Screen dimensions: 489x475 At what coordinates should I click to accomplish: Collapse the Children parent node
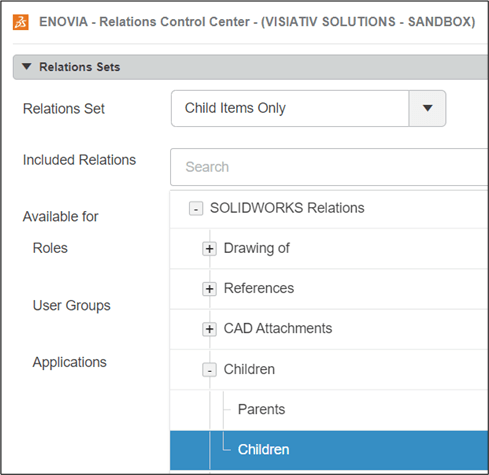point(209,370)
